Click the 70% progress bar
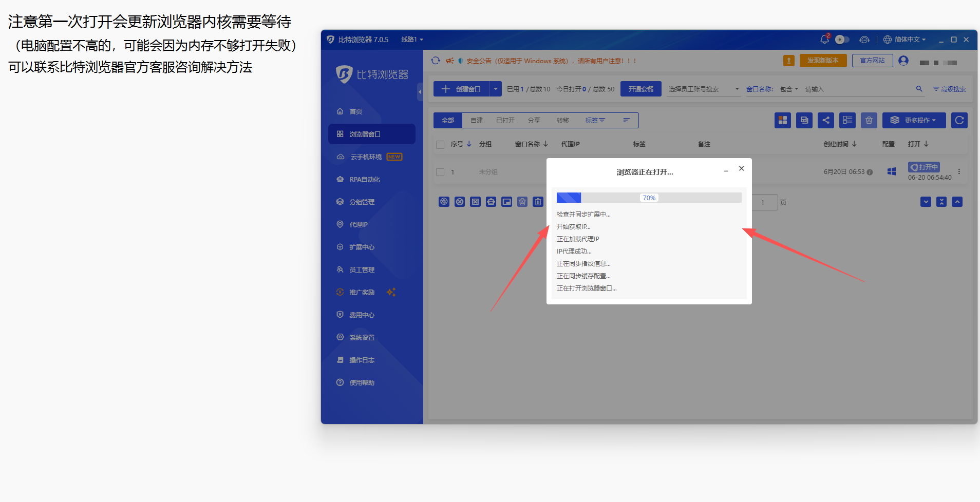The image size is (980, 502). coord(649,198)
